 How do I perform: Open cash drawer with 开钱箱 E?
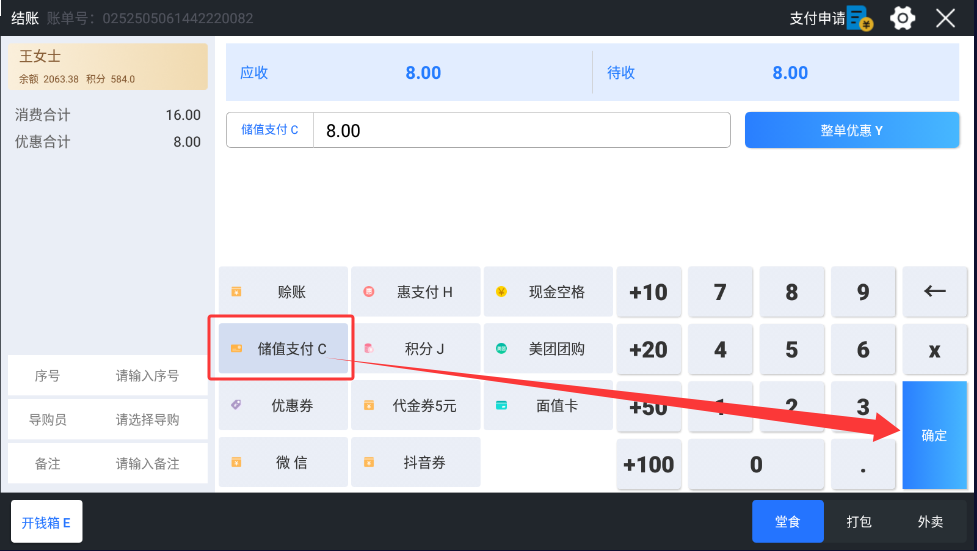[x=47, y=522]
